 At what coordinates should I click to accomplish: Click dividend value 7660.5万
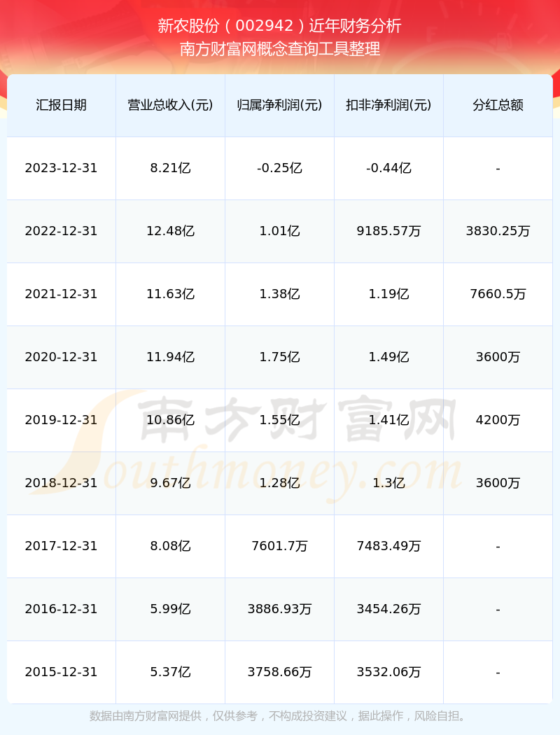(x=498, y=294)
